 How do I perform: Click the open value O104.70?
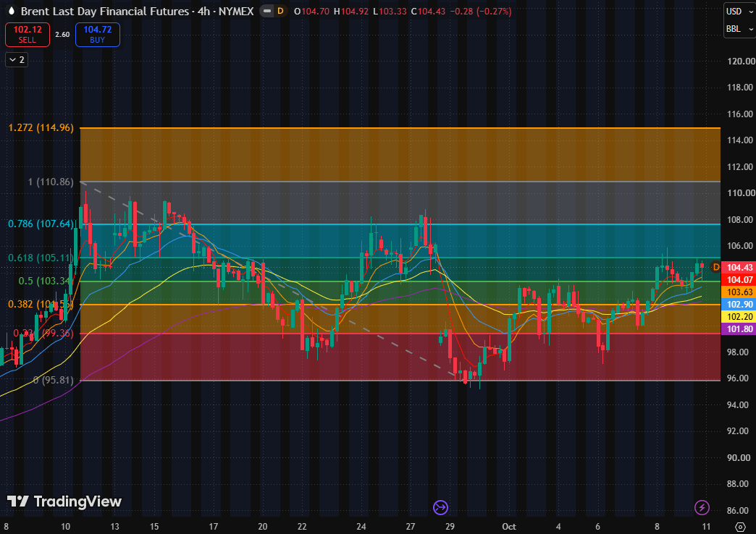(x=311, y=11)
